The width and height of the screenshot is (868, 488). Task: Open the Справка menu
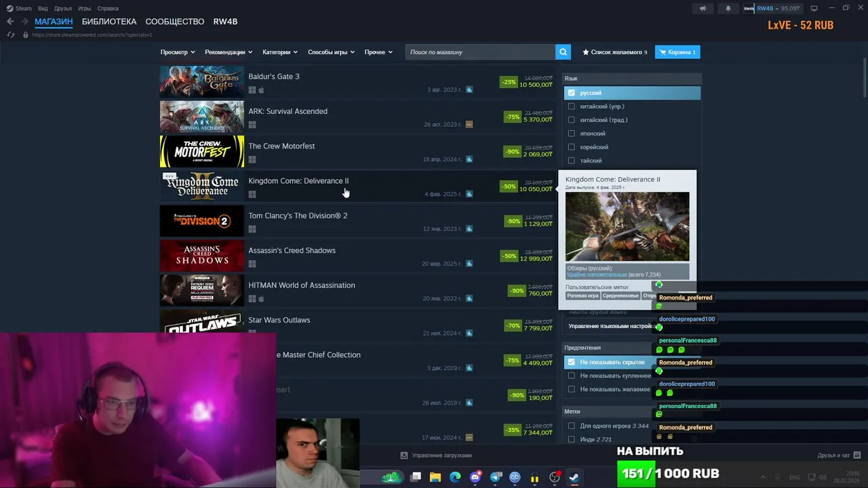tap(108, 8)
